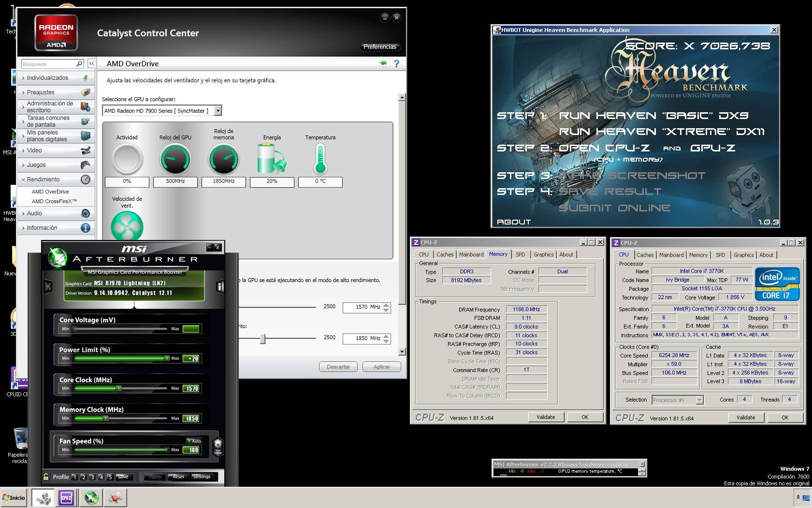Image resolution: width=812 pixels, height=508 pixels.
Task: Click the Reloj del GPU gauge
Action: click(175, 159)
